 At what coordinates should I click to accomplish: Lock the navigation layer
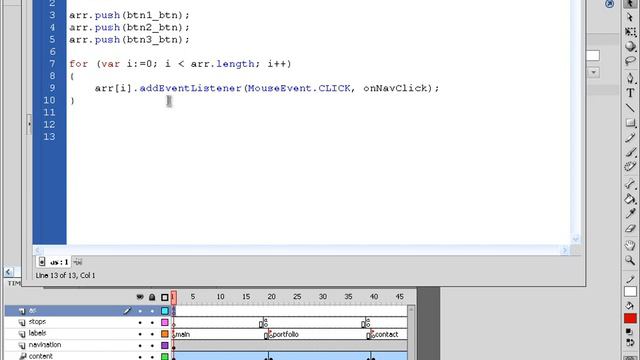[x=152, y=345]
